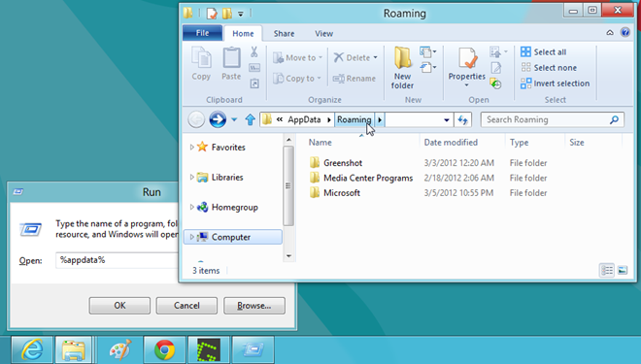Select the Greenshot folder
The height and width of the screenshot is (364, 641).
pos(343,163)
